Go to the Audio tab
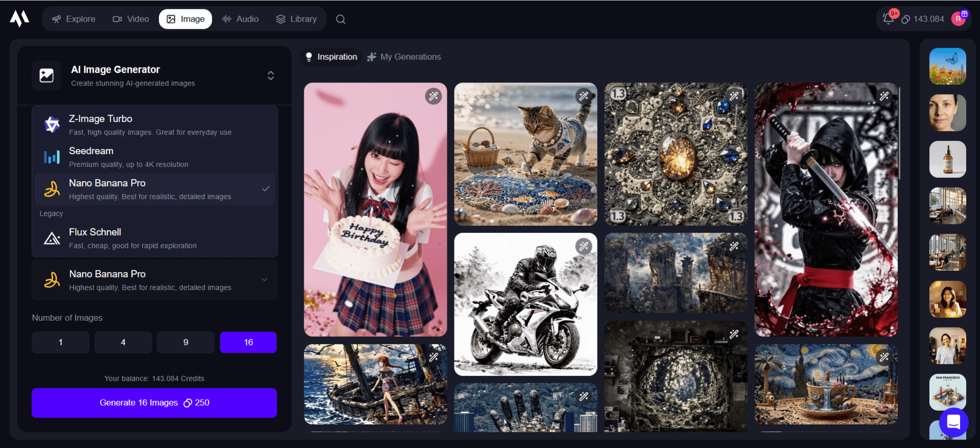Viewport: 980px width, 448px height. point(240,19)
